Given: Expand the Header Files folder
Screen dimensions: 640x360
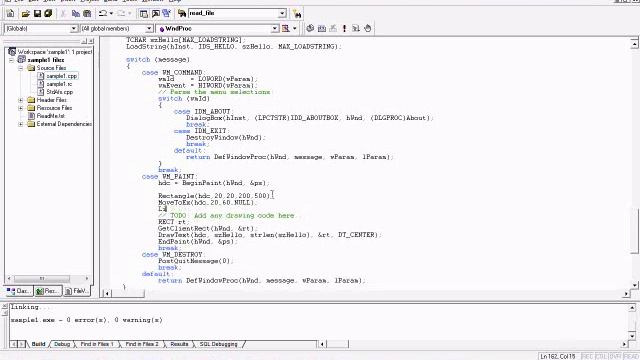Looking at the screenshot, I should point(20,100).
